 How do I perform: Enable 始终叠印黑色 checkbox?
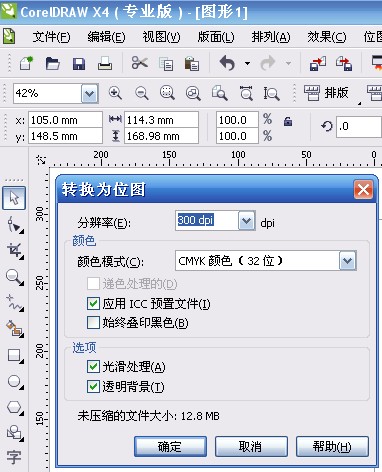(x=93, y=323)
